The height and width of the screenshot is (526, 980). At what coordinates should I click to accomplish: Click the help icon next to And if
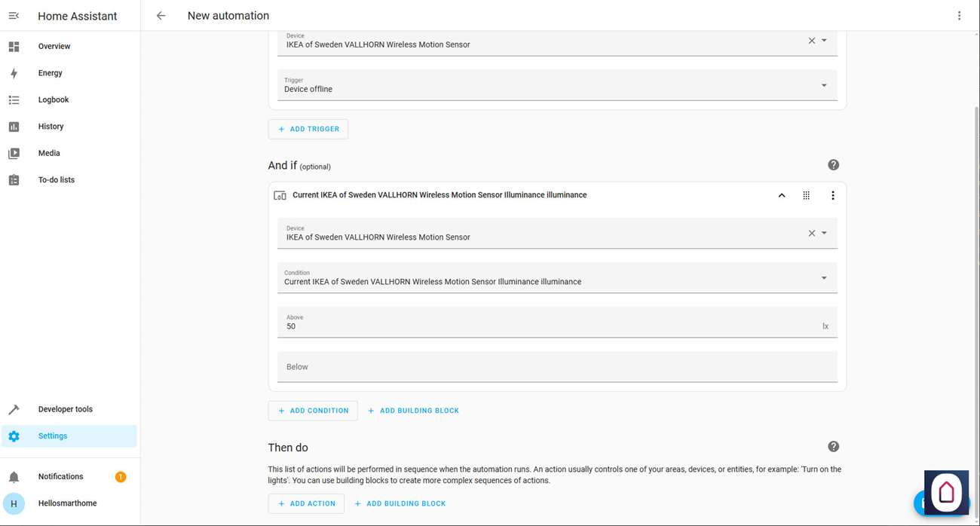click(833, 165)
